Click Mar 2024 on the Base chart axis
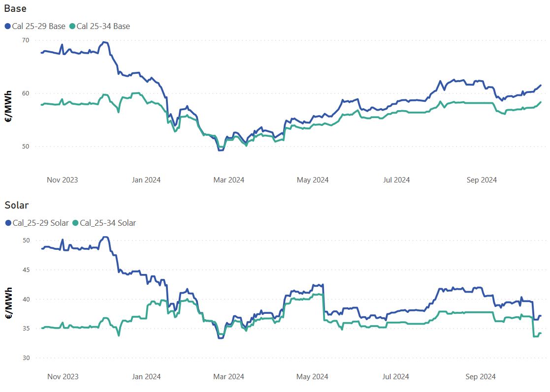The image size is (550, 392). point(228,180)
